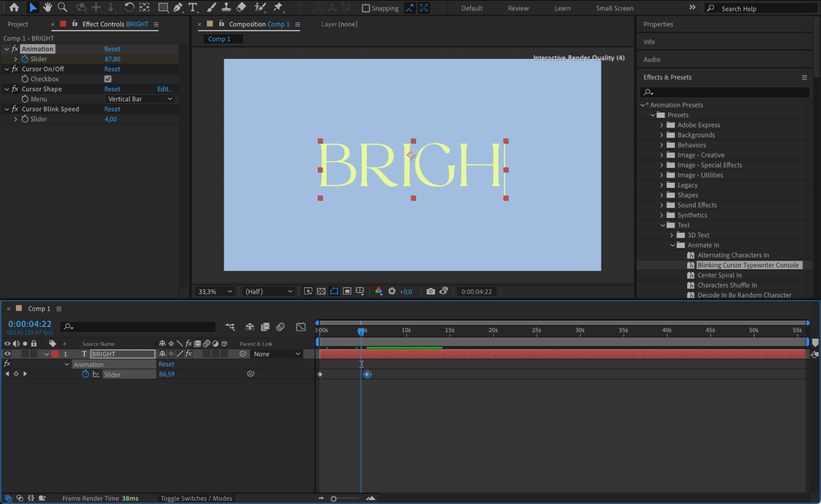Select the Slider keyframe at playhead
The width and height of the screenshot is (821, 504).
[x=367, y=374]
